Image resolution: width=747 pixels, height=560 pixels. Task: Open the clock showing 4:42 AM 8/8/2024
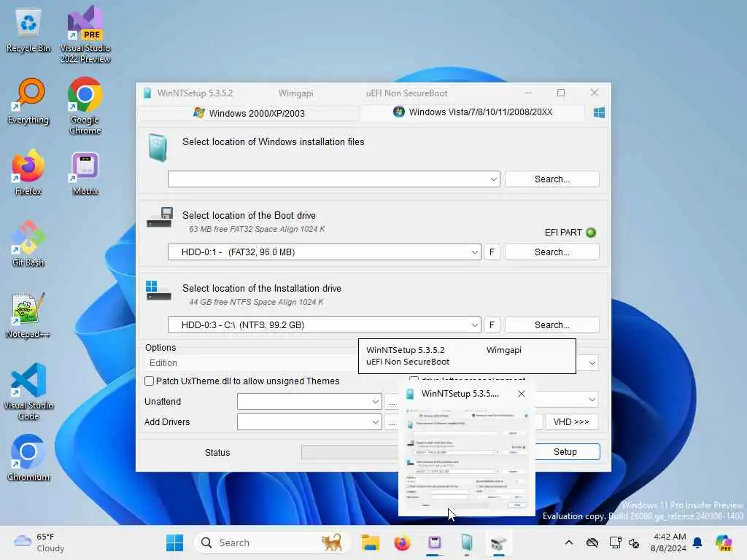[669, 542]
